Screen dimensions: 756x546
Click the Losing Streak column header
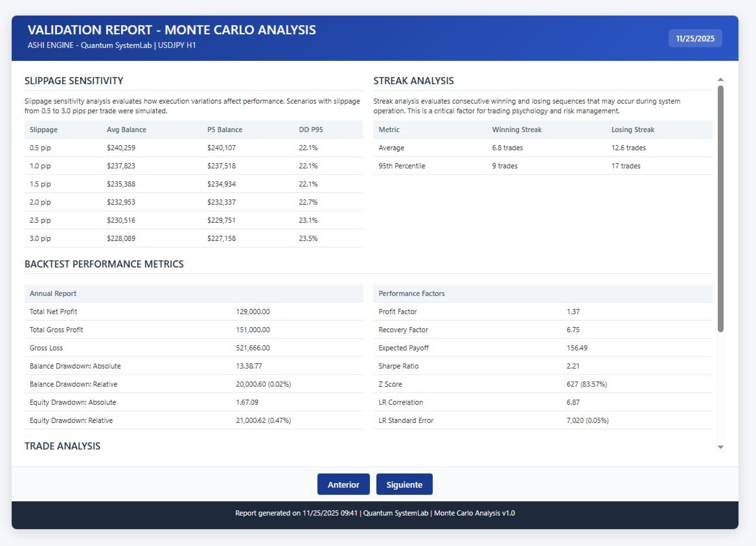click(x=632, y=130)
